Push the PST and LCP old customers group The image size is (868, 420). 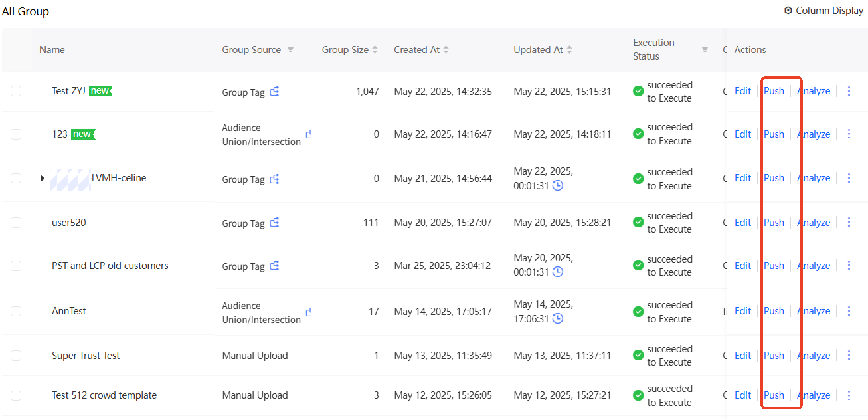774,266
